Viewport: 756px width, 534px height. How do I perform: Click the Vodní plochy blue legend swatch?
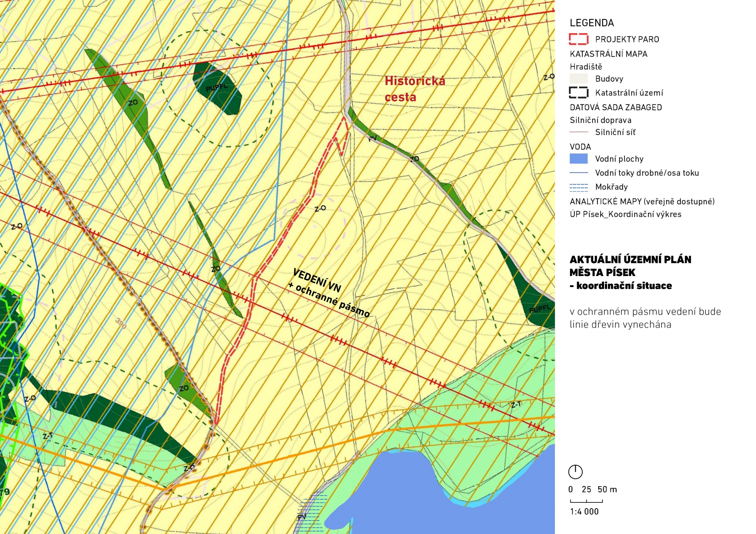(579, 159)
